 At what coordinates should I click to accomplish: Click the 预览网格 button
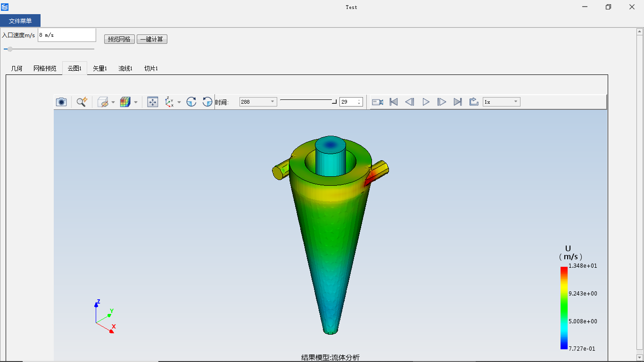pyautogui.click(x=119, y=39)
